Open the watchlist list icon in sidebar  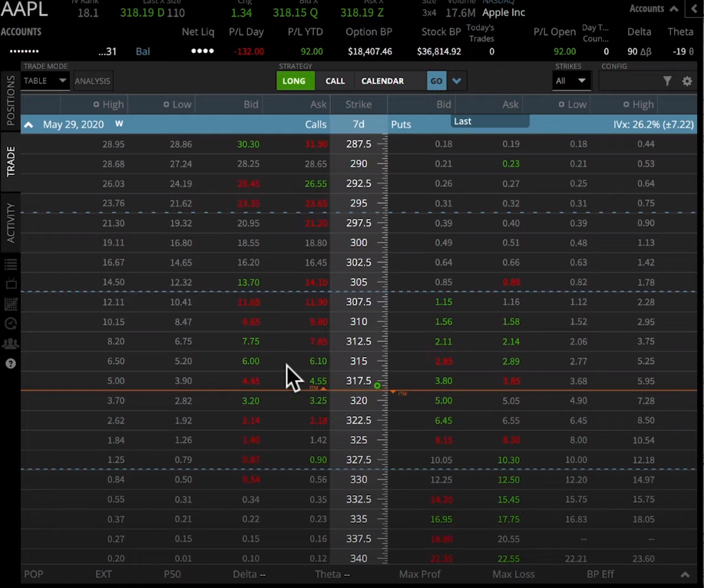pyautogui.click(x=11, y=264)
